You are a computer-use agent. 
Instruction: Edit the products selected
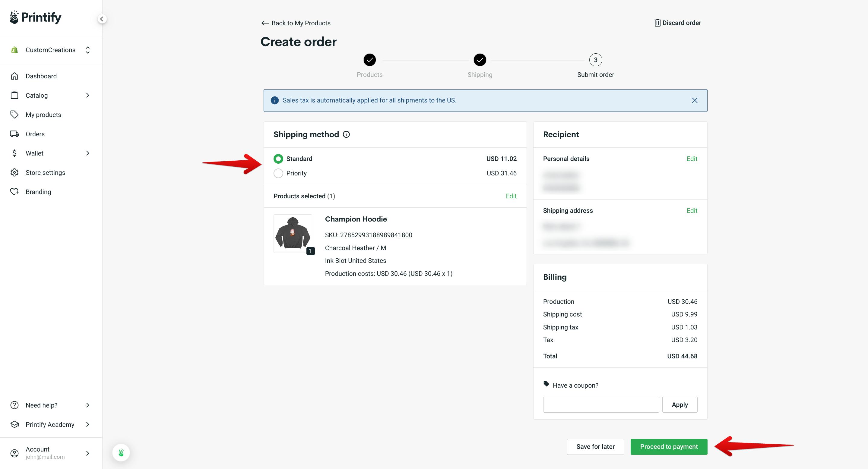point(511,196)
